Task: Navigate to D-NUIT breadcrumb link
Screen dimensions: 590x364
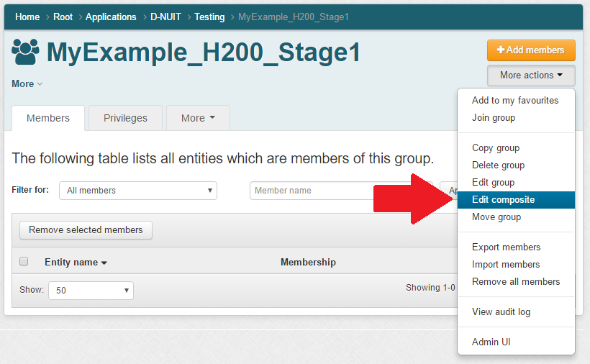Action: (x=165, y=17)
